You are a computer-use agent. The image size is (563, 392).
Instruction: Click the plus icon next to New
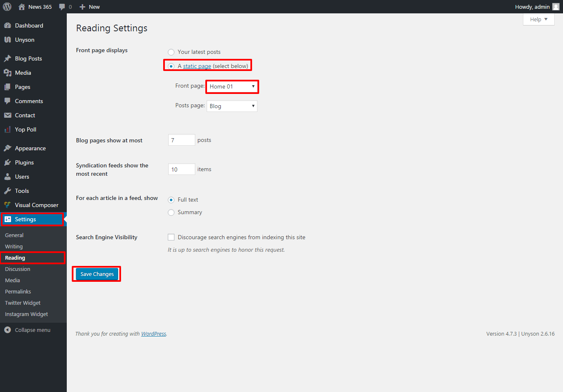pos(82,7)
